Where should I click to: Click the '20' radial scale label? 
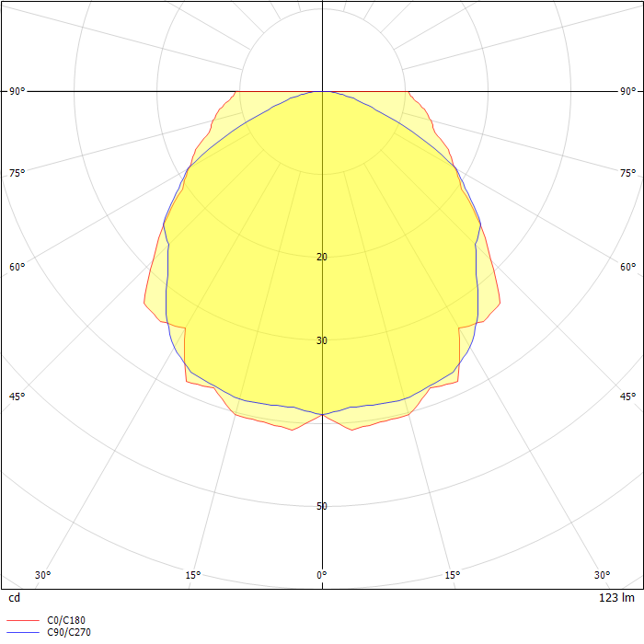point(322,257)
